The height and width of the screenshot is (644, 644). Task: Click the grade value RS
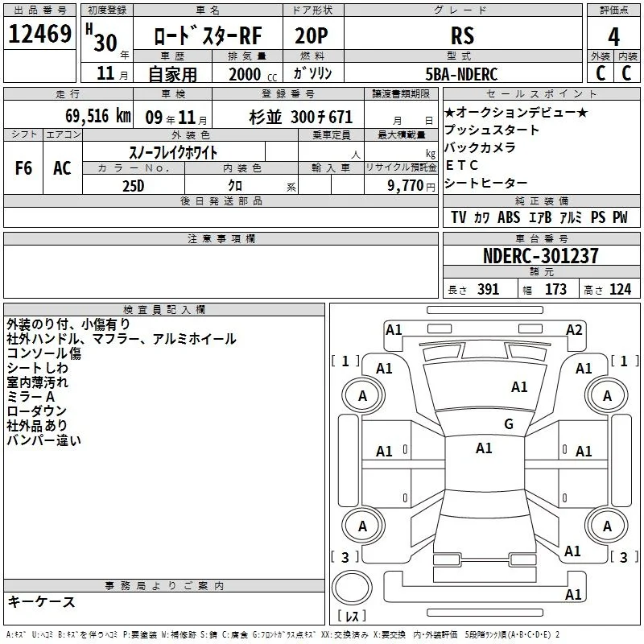click(462, 35)
